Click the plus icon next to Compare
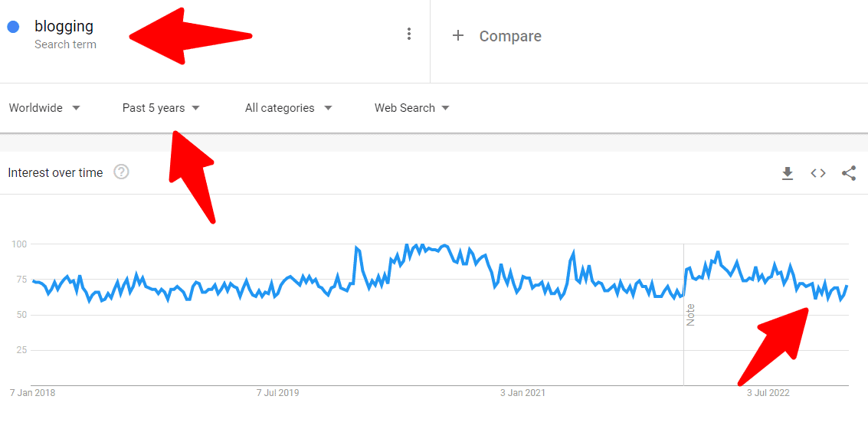 tap(457, 36)
